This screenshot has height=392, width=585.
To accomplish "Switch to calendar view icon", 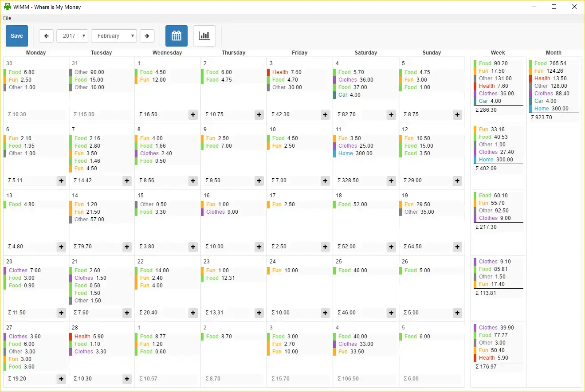I will [177, 36].
